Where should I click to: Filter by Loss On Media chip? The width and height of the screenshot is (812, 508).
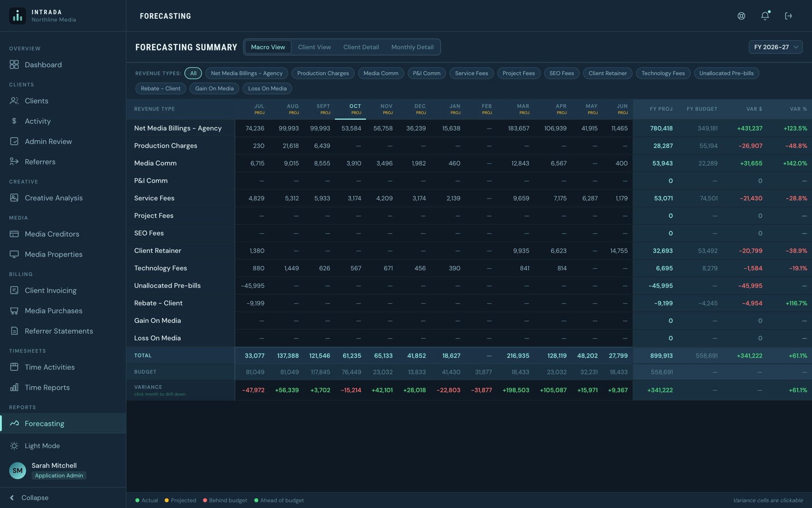tap(267, 88)
